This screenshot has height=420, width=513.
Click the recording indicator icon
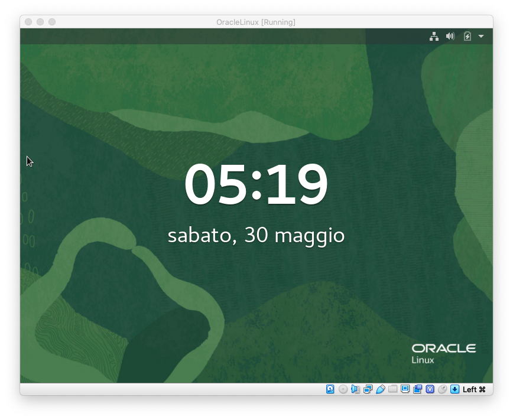pos(417,389)
